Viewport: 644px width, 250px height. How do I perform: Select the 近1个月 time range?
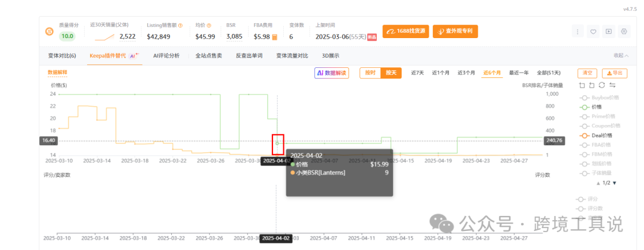coord(441,73)
